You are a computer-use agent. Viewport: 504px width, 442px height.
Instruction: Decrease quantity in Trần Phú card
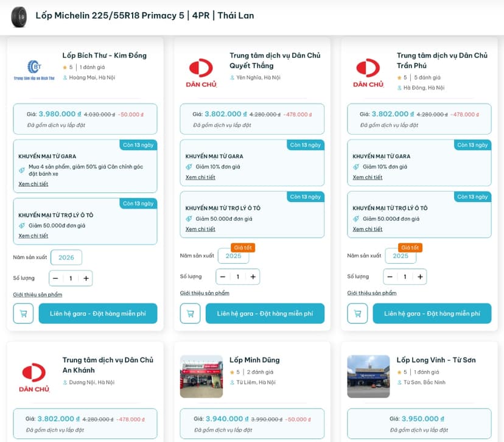390,277
